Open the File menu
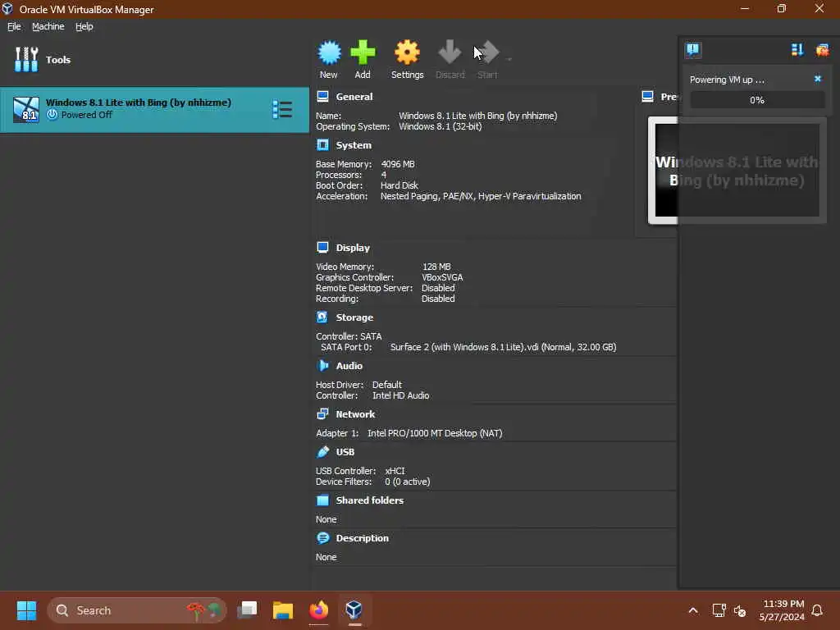 (14, 26)
